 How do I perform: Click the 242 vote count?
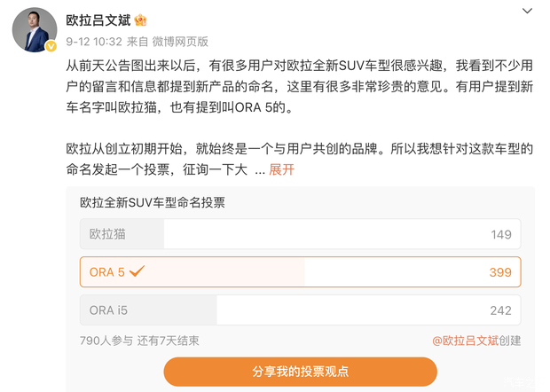click(499, 310)
